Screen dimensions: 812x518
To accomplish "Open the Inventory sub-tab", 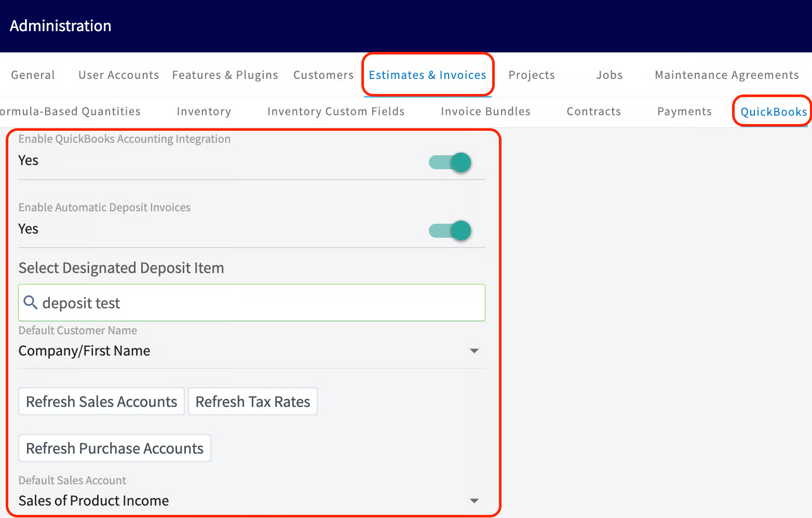I will [x=204, y=111].
